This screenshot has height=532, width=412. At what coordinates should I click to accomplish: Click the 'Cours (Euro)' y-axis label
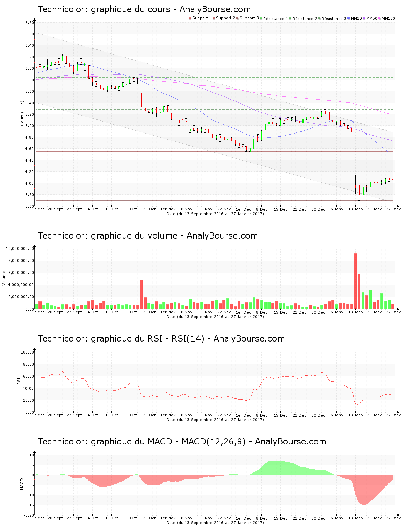coord(22,113)
